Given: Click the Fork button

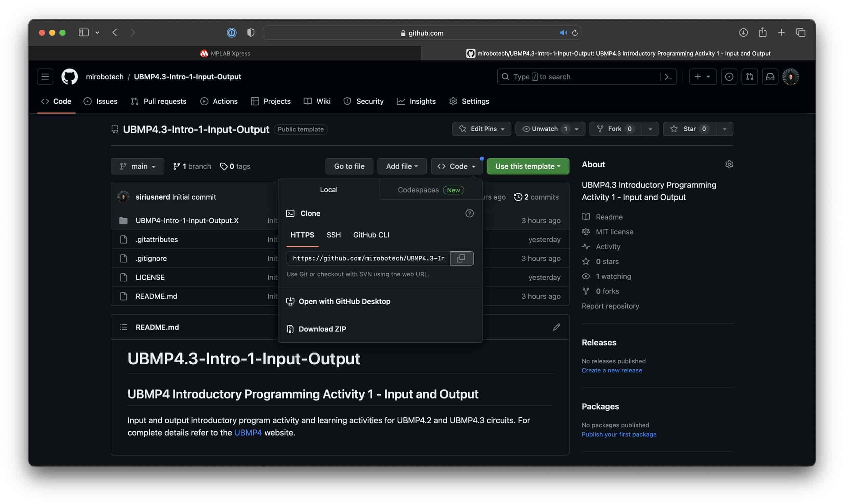Looking at the screenshot, I should point(615,129).
